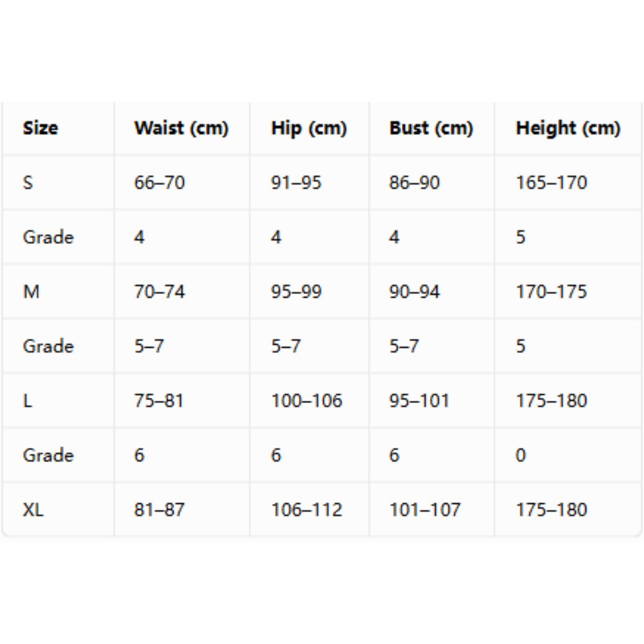Screen dimensions: 644x644
Task: Select the 91–95 hip value
Action: point(296,182)
